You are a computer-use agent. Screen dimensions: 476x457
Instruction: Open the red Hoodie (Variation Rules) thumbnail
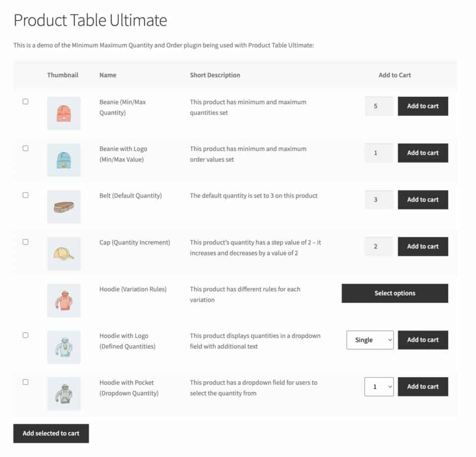click(x=63, y=300)
